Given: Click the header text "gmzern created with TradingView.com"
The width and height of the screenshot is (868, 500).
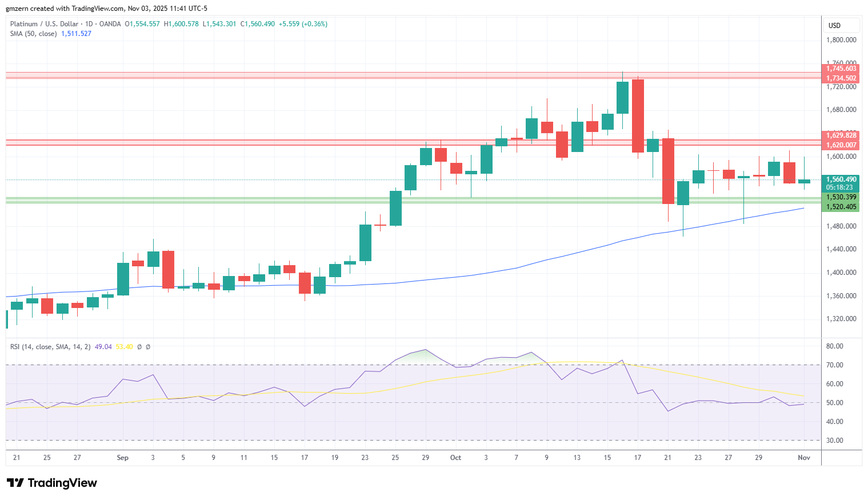Looking at the screenshot, I should pos(65,9).
